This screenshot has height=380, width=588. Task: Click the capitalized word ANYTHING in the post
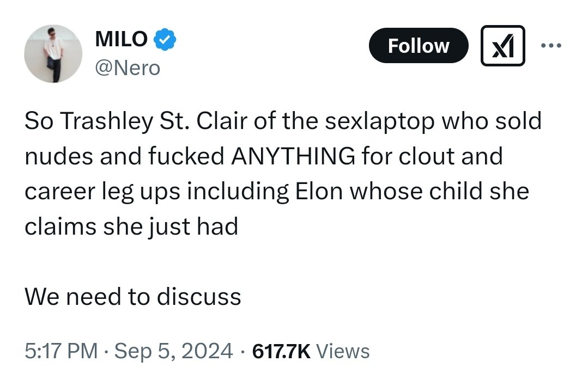click(x=293, y=156)
